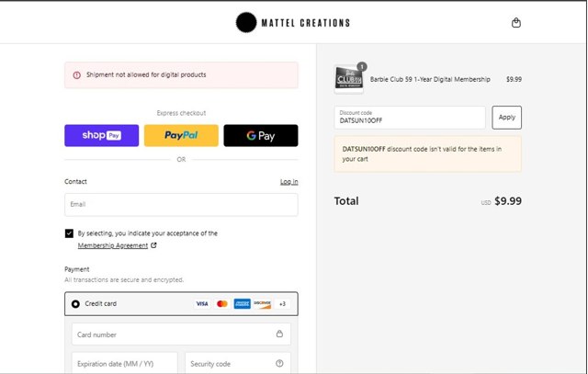Click the Visa card logo
Viewport: 588px width, 374px height.
(x=202, y=303)
